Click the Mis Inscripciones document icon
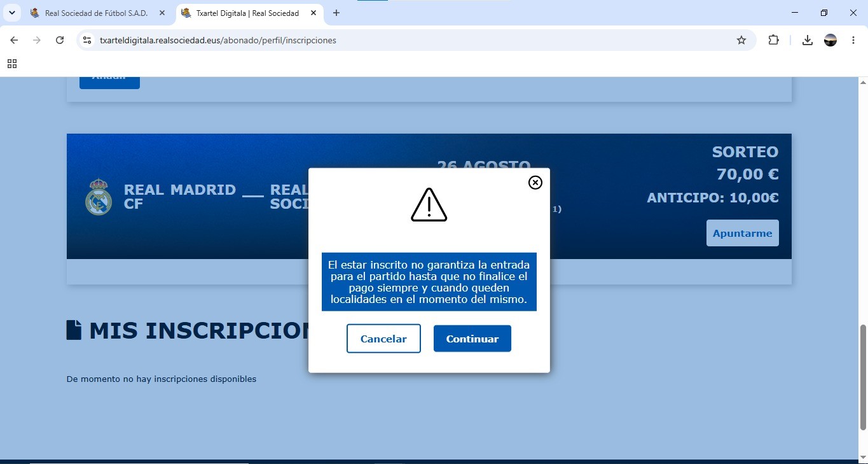Screen dimensions: 868x464 tap(74, 330)
